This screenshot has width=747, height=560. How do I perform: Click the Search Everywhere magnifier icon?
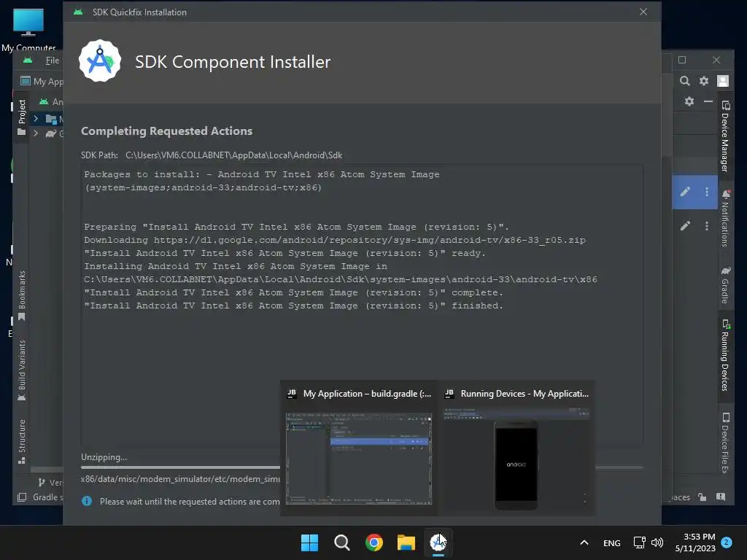[x=684, y=81]
